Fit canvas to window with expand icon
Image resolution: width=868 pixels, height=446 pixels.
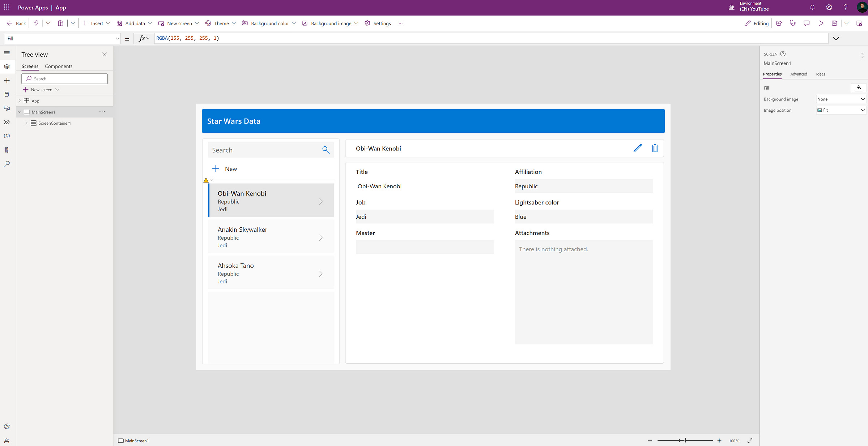click(x=750, y=440)
